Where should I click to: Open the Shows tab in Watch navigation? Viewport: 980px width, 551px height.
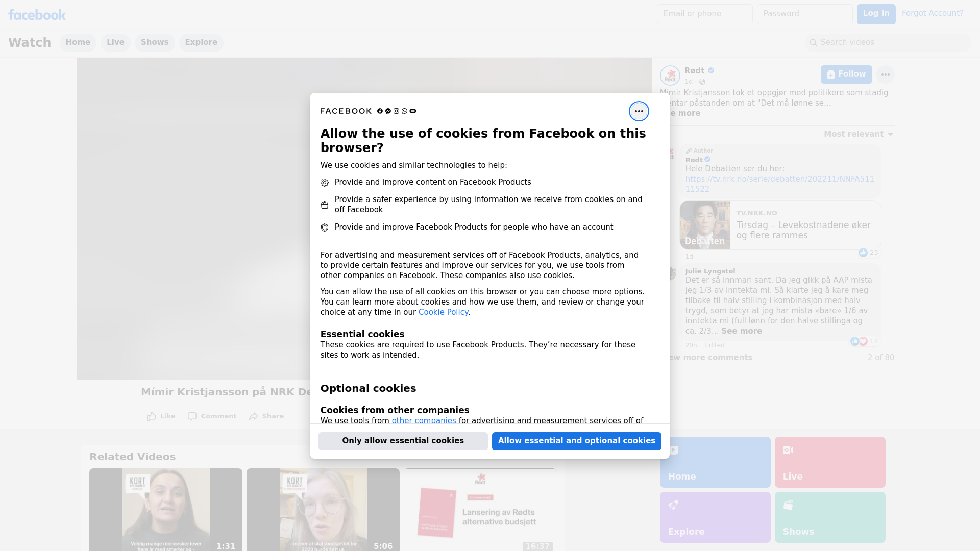(x=155, y=42)
